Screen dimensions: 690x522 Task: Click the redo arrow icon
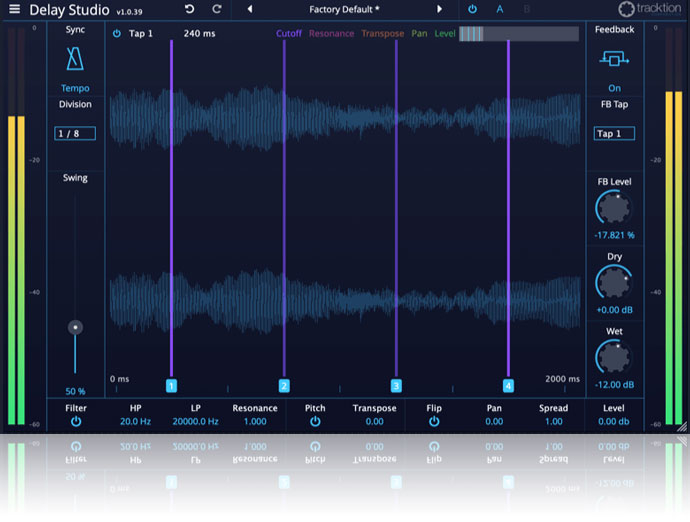click(217, 10)
